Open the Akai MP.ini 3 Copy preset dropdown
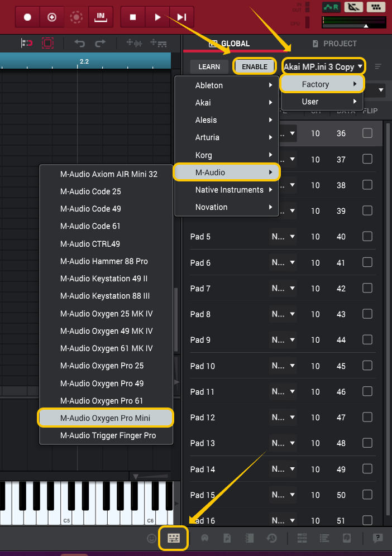Image resolution: width=392 pixels, height=556 pixels. point(323,66)
